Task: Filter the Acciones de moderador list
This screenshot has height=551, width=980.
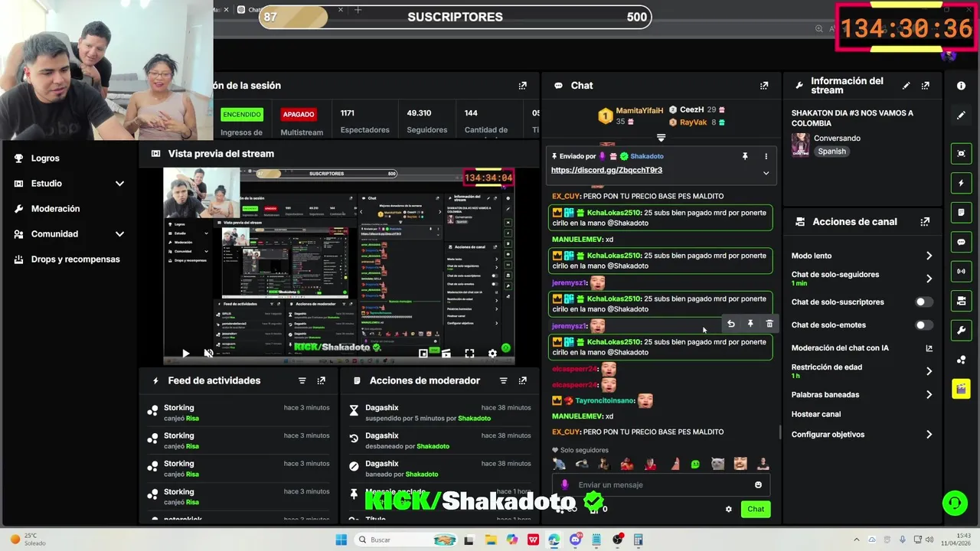Action: pos(503,380)
